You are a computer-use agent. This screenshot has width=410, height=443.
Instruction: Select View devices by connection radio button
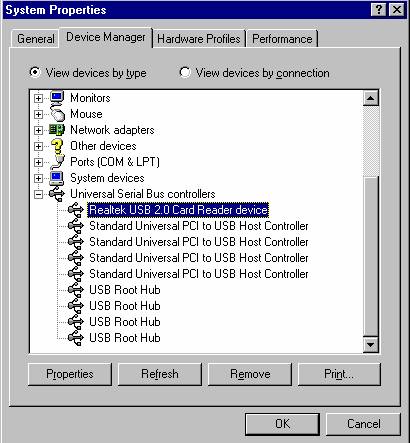point(185,72)
